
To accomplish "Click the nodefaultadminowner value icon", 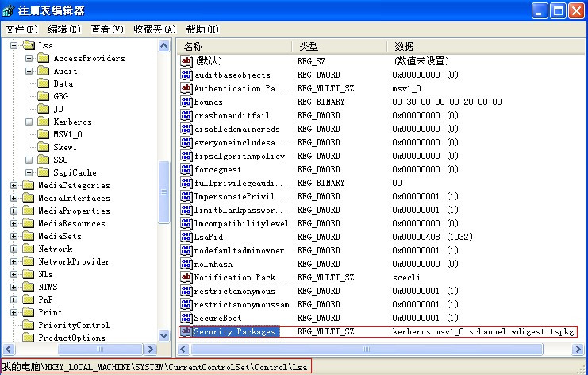I will coord(186,250).
